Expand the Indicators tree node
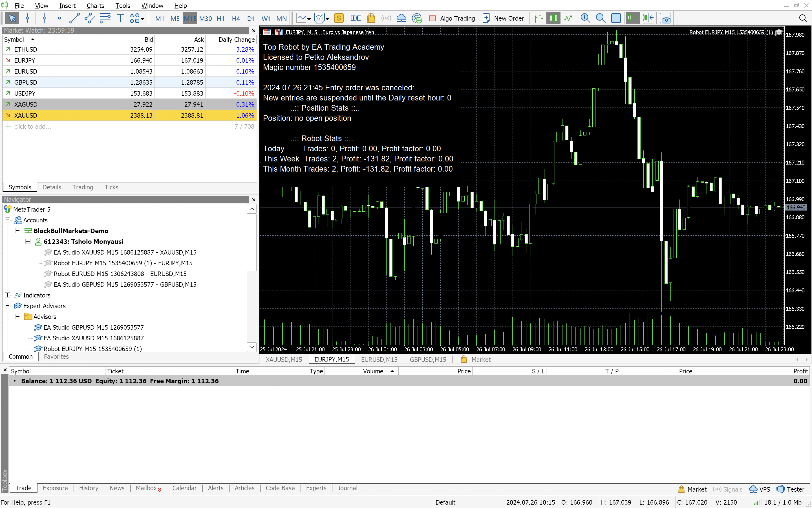The image size is (812, 508). coord(7,295)
